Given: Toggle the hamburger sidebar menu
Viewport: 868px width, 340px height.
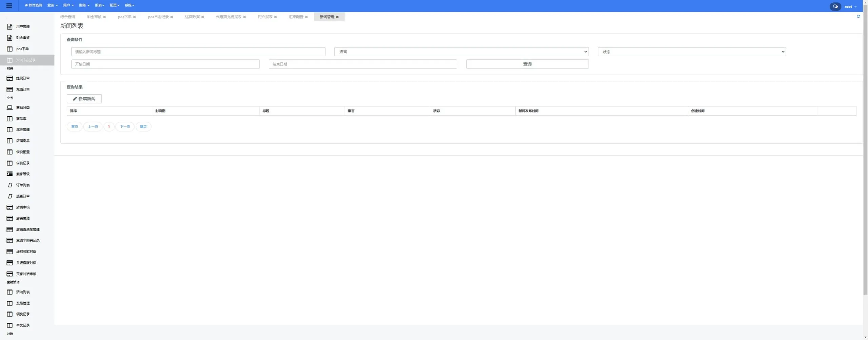Looking at the screenshot, I should pos(9,6).
